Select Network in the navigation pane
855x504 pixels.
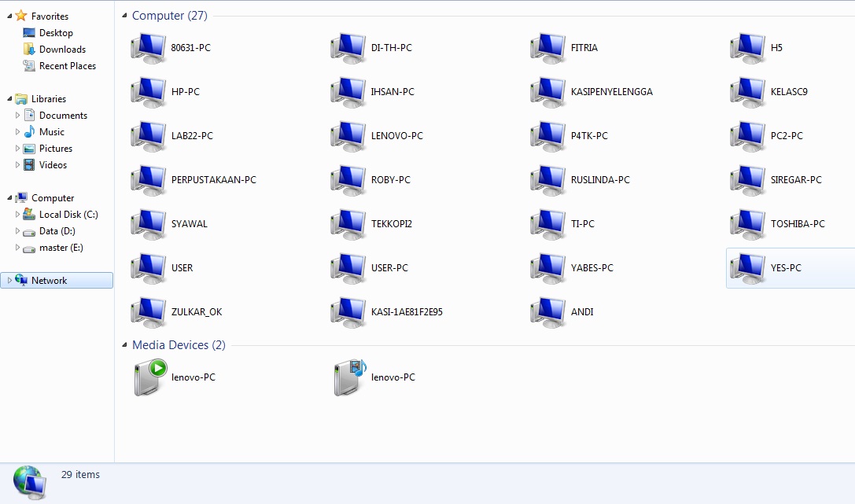(x=57, y=281)
